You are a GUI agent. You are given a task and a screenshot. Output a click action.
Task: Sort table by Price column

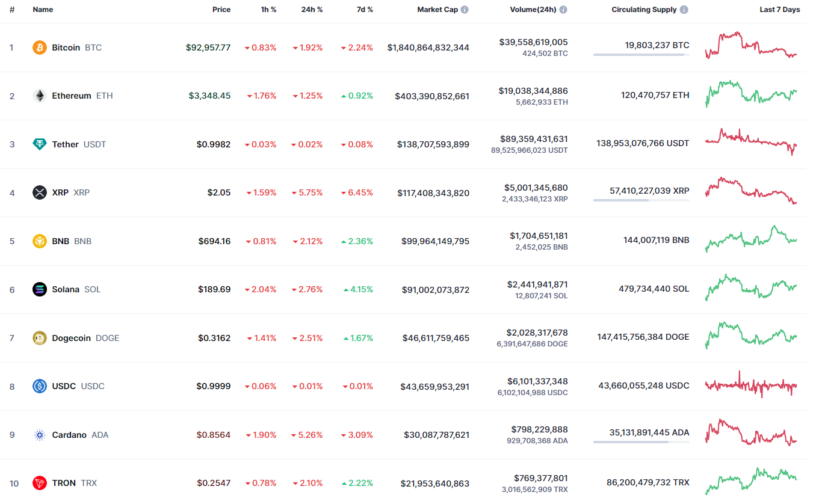[x=221, y=10]
